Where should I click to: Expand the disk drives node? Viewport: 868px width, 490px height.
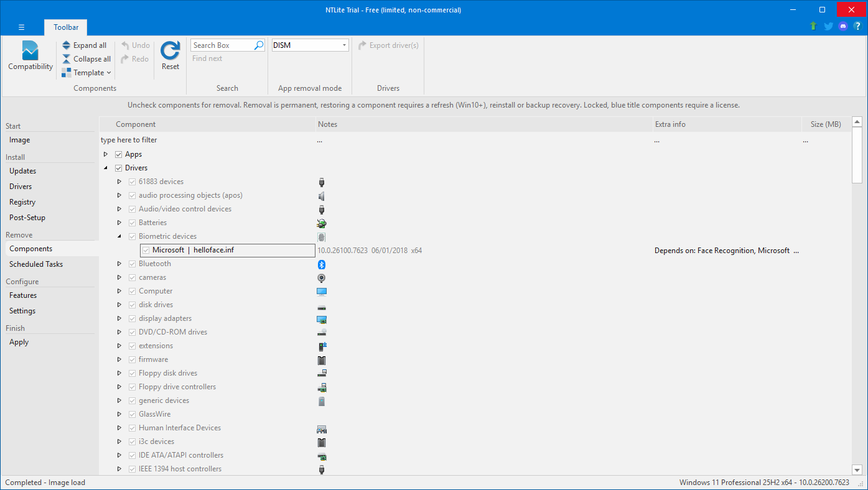(x=119, y=305)
